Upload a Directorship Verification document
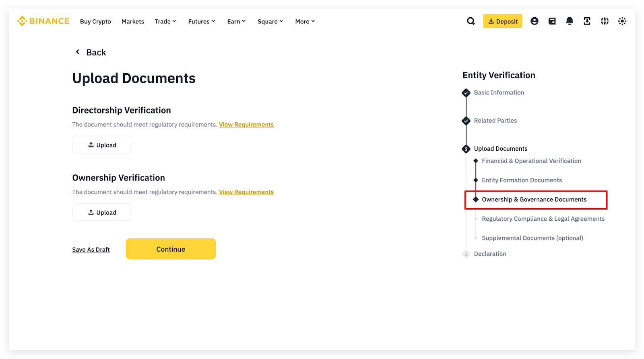This screenshot has width=644, height=359. click(102, 145)
